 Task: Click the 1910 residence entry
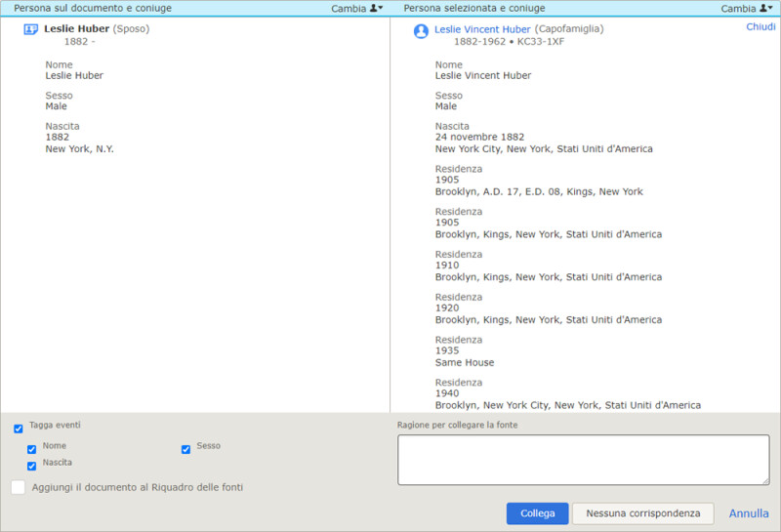549,266
